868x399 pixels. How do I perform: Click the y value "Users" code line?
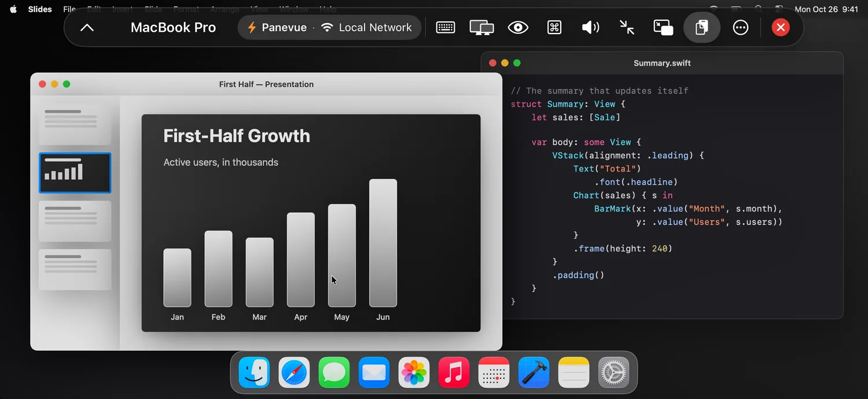point(709,222)
